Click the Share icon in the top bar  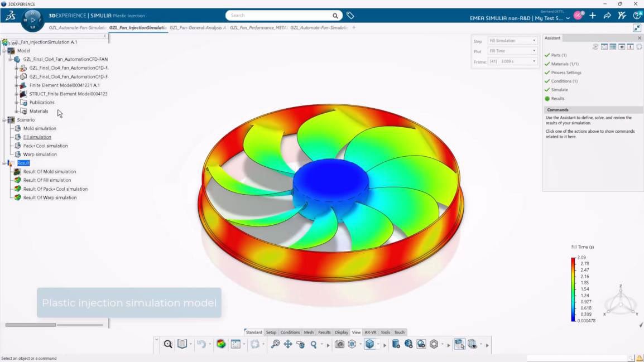607,16
